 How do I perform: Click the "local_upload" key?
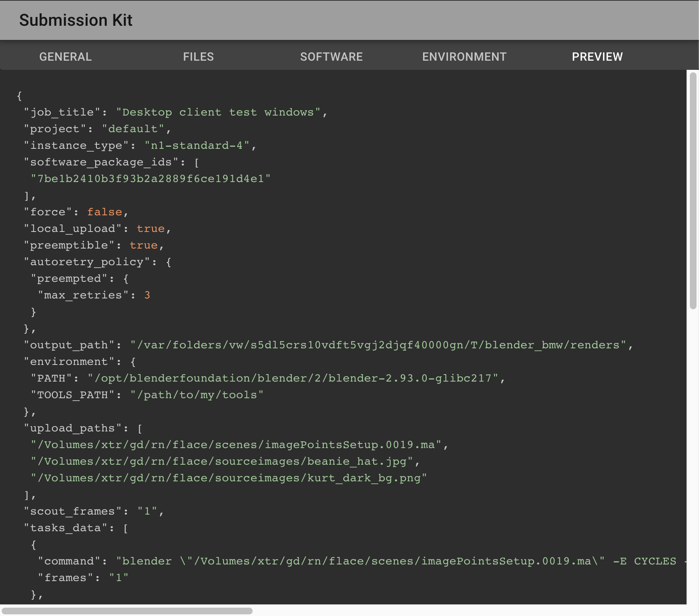click(73, 229)
